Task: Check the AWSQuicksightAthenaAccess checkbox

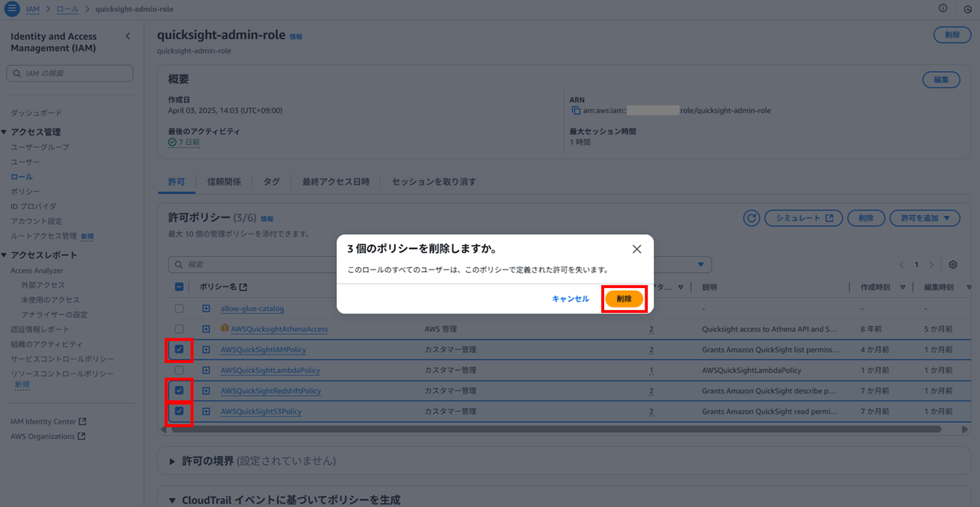Action: tap(179, 329)
